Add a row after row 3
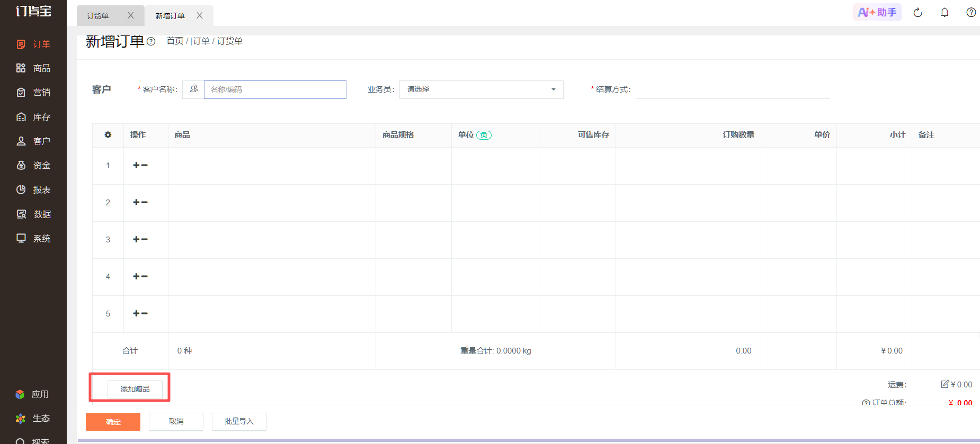Screen dimensions: 980x444 pos(136,240)
